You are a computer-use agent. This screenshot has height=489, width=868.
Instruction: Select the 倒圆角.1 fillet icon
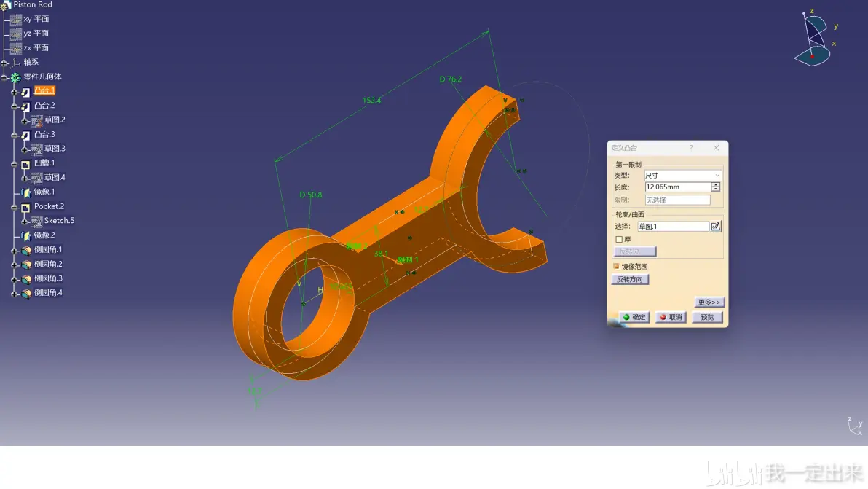tap(26, 250)
